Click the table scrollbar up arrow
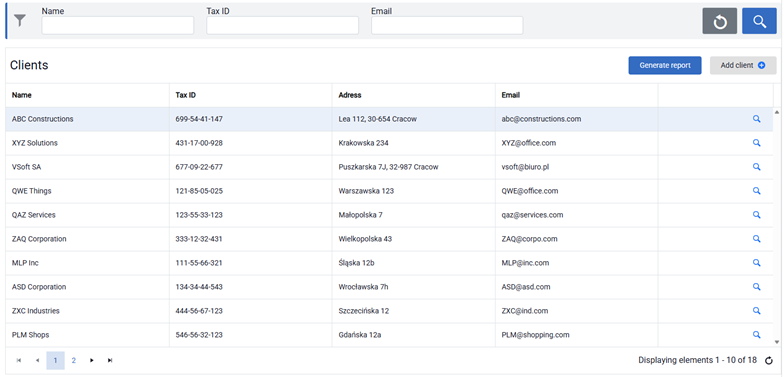 pos(777,112)
